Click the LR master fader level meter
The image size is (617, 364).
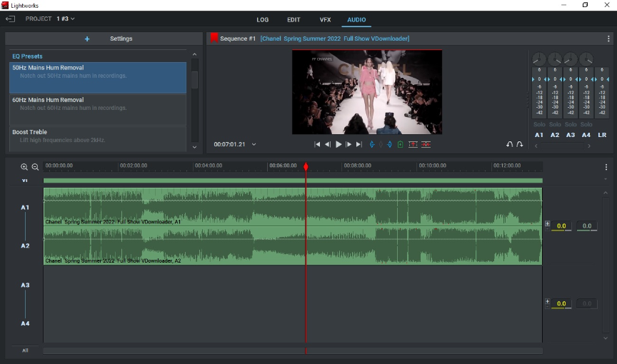[x=602, y=92]
